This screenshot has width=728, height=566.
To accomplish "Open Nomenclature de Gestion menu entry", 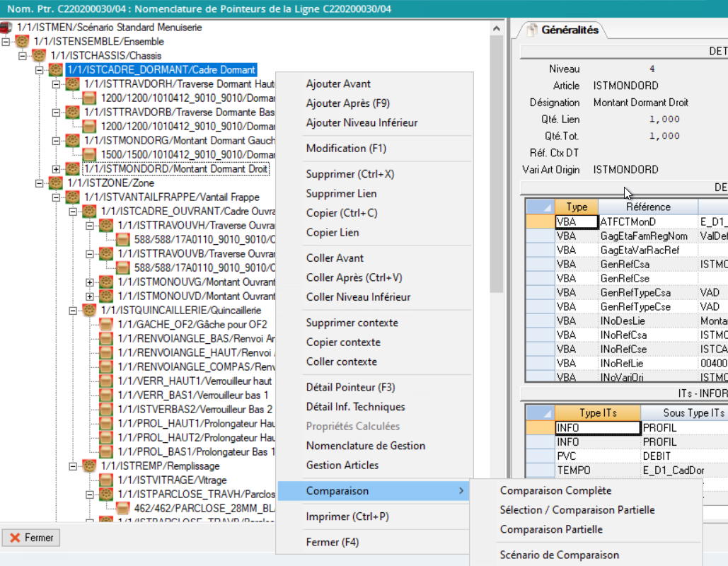I will click(365, 446).
